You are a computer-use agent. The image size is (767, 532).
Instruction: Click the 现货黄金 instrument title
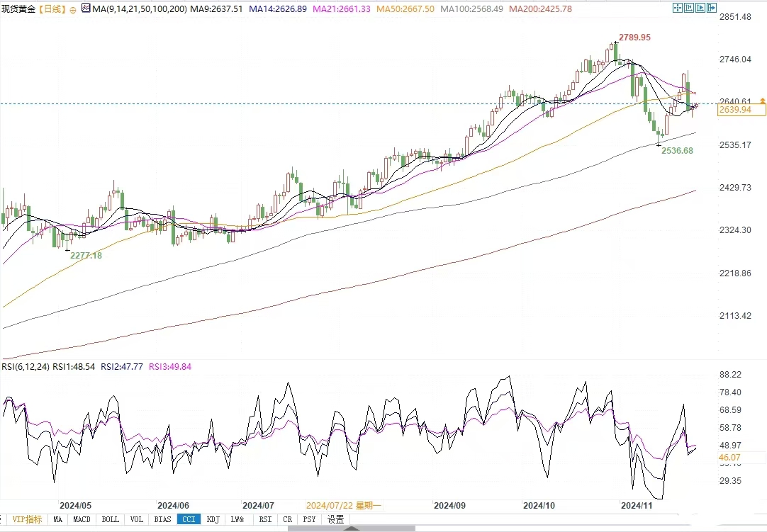point(18,9)
